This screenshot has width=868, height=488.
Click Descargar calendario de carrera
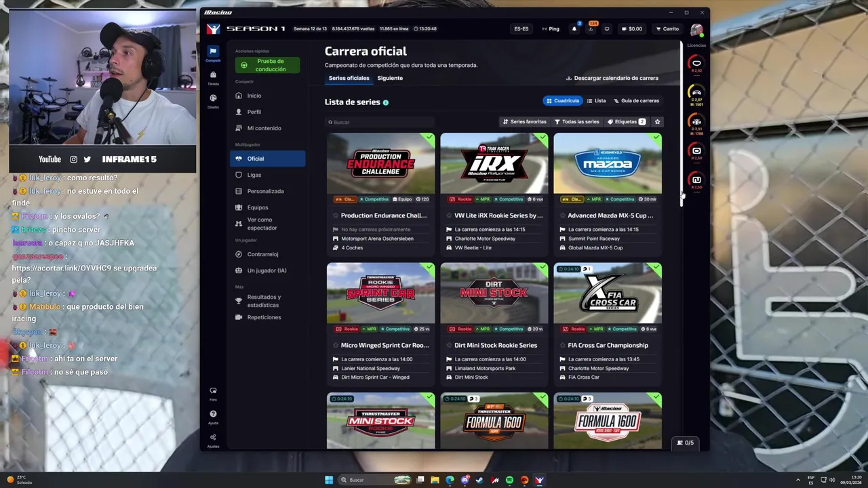coord(612,78)
